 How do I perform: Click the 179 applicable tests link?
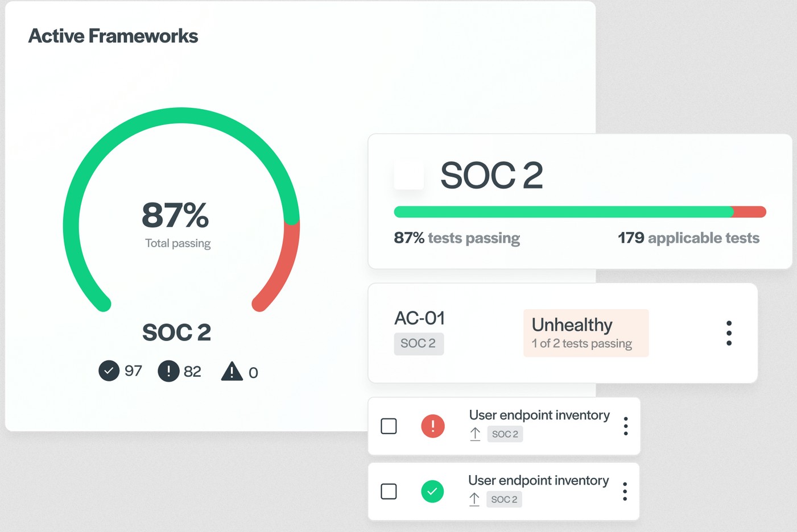coord(688,238)
